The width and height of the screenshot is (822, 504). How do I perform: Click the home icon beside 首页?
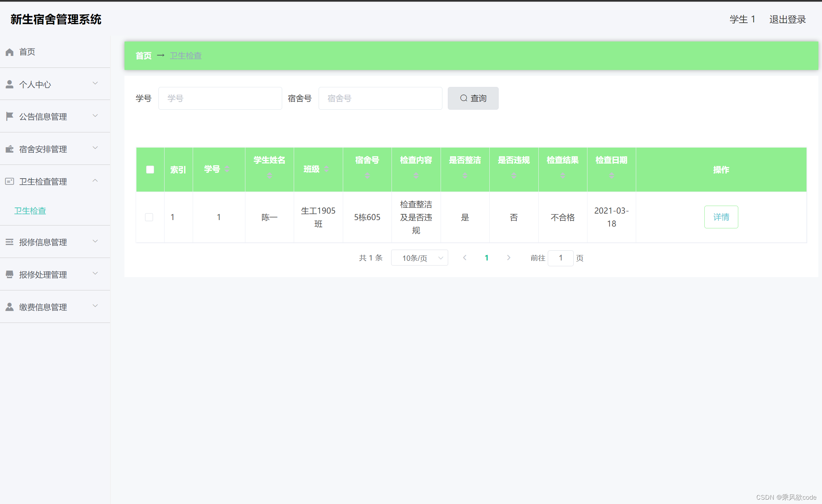9,52
